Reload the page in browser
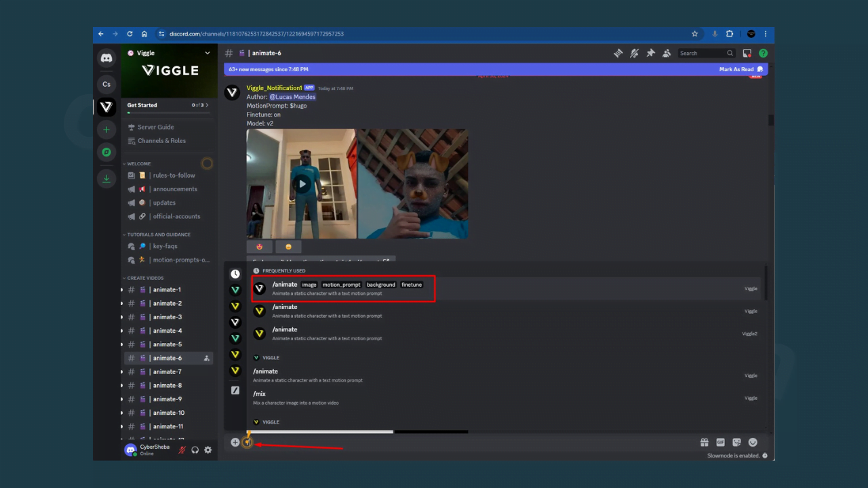868x488 pixels. click(x=130, y=34)
